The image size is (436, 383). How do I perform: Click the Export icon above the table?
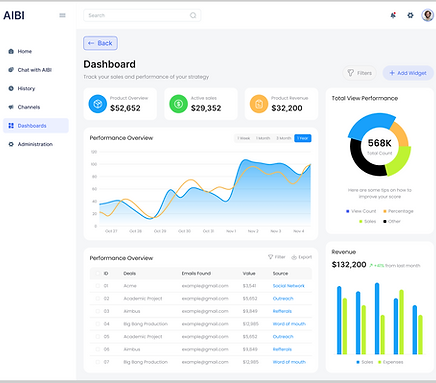pos(294,257)
